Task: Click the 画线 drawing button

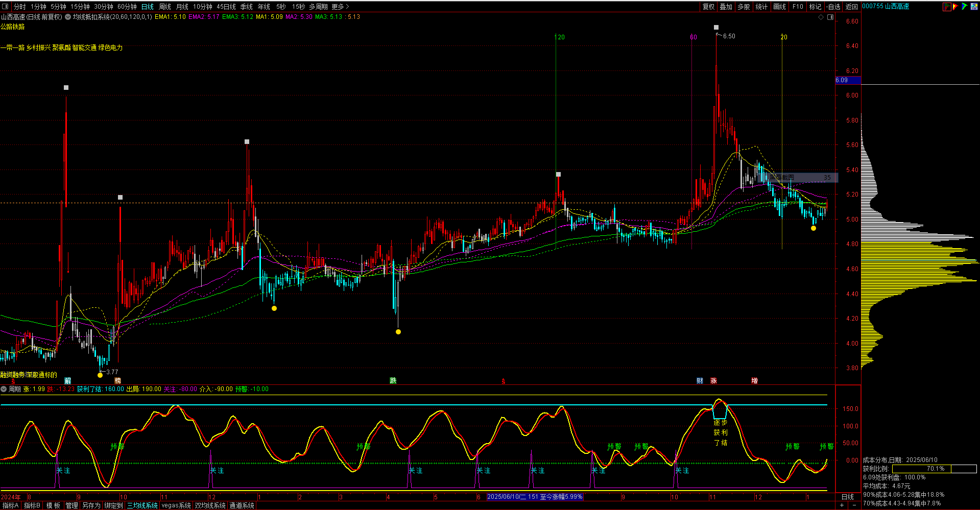Action: [x=779, y=7]
